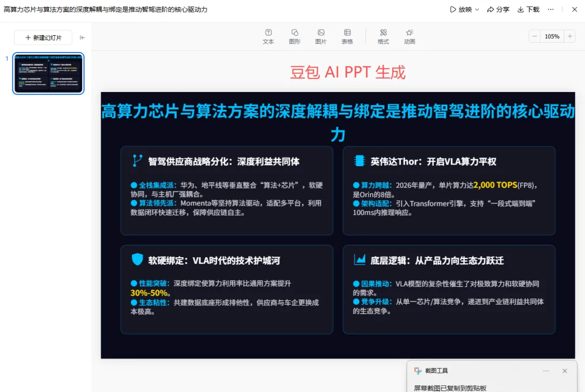Close the PPT editor window
The image size is (585, 392).
(x=575, y=9)
